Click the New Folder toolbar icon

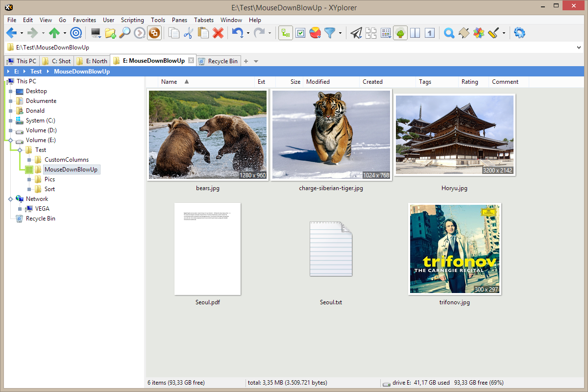(110, 33)
